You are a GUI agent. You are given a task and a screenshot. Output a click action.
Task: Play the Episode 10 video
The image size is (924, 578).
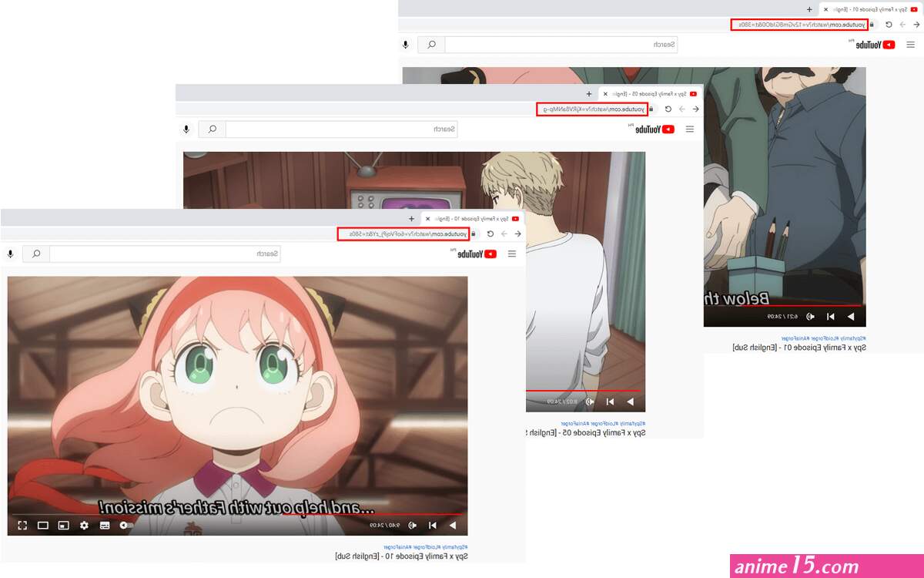click(452, 526)
